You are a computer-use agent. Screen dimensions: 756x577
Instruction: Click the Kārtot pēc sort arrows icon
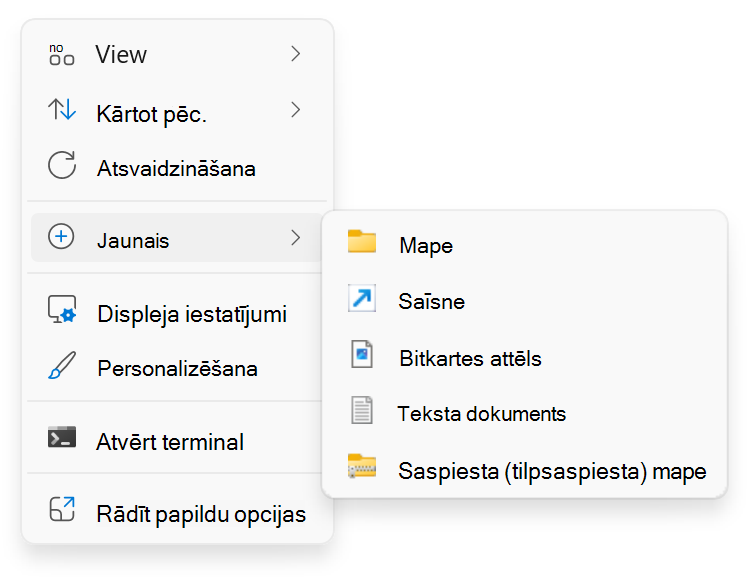pos(62,109)
